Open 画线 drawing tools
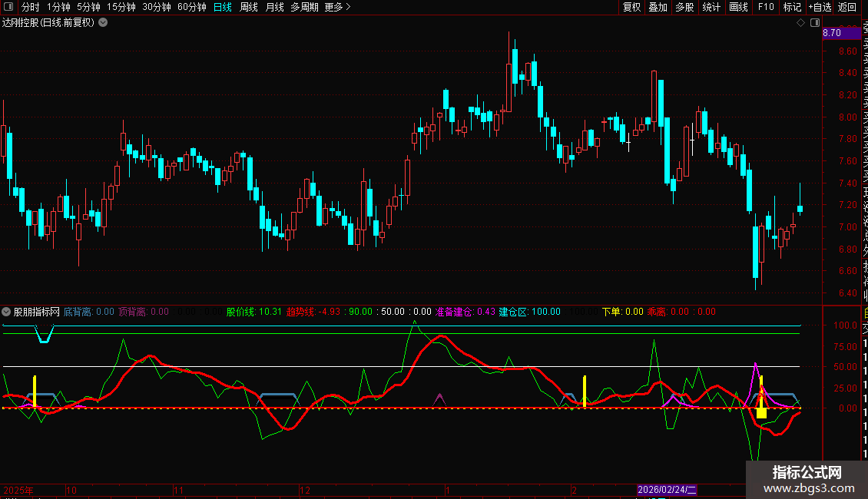Viewport: 868px width, 499px height. [738, 7]
